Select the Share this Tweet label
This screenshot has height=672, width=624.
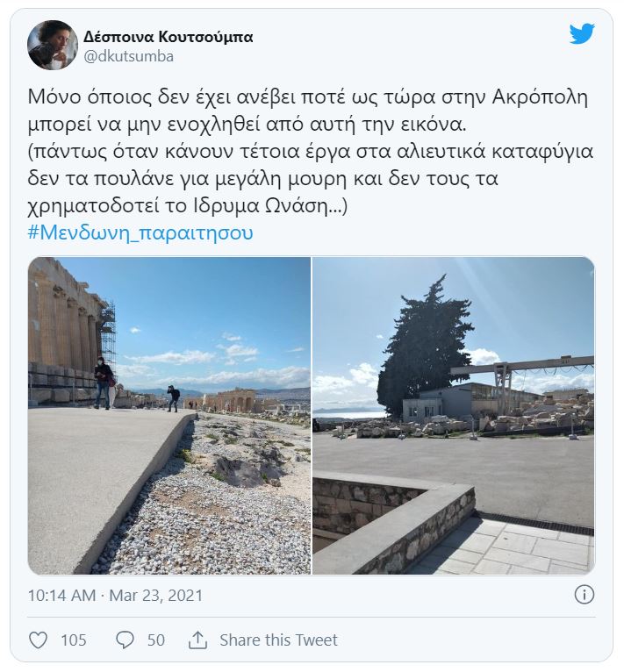point(278,640)
